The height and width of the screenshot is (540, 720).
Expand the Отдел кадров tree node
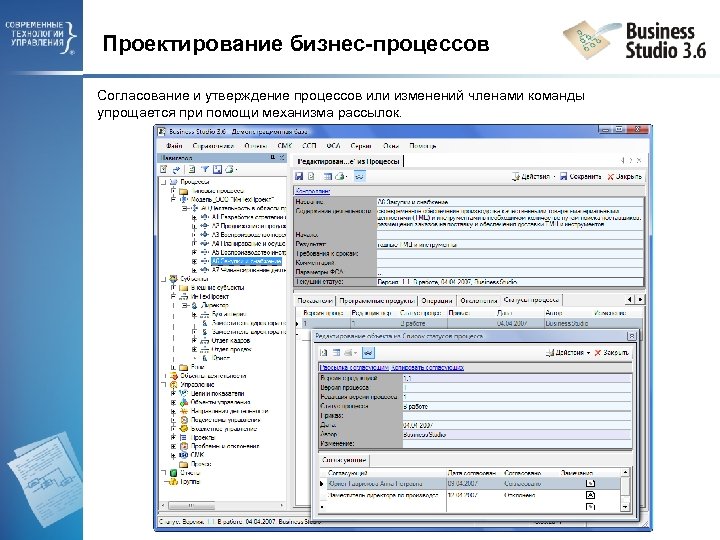tap(194, 341)
